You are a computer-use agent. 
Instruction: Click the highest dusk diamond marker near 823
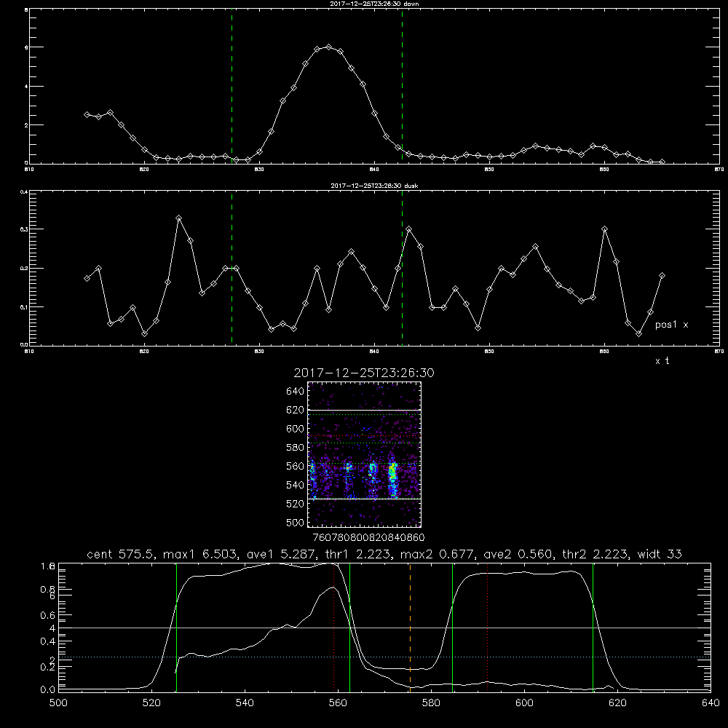coord(179,218)
